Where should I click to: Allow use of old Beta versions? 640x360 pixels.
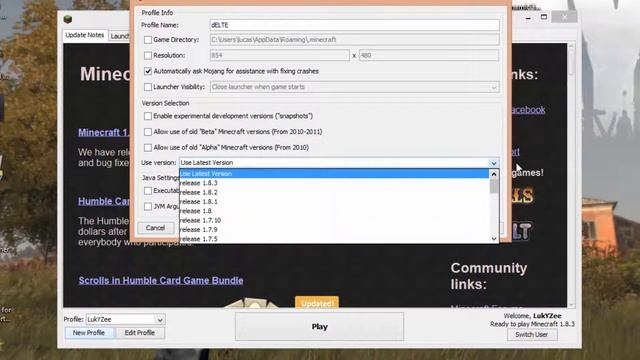pyautogui.click(x=148, y=132)
